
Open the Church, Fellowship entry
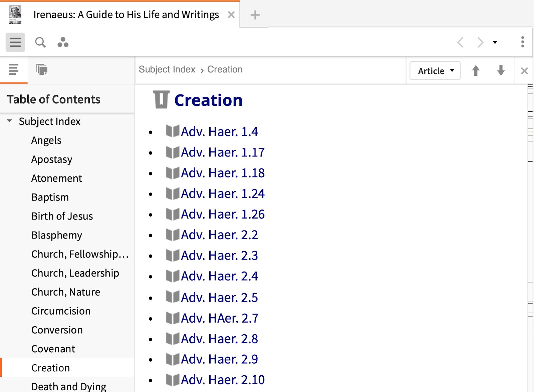(80, 254)
